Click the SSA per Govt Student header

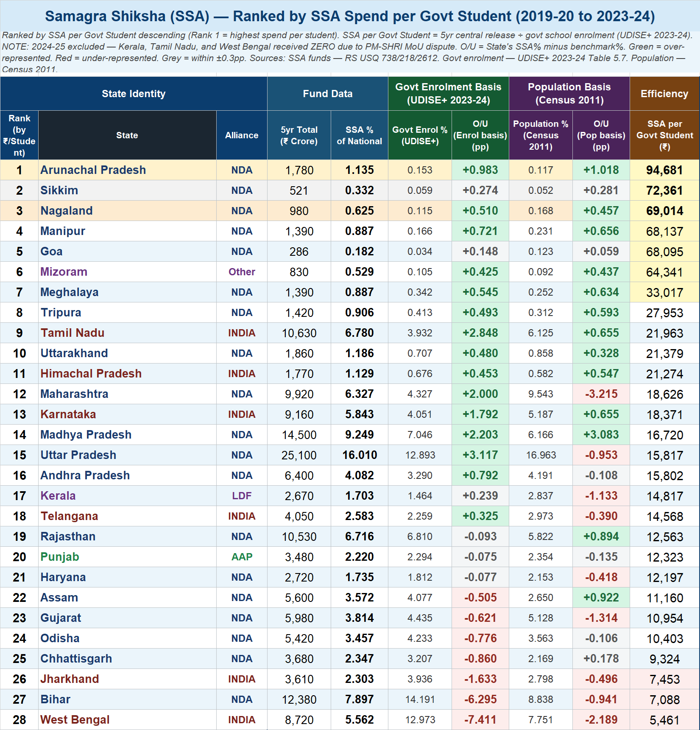pyautogui.click(x=664, y=135)
